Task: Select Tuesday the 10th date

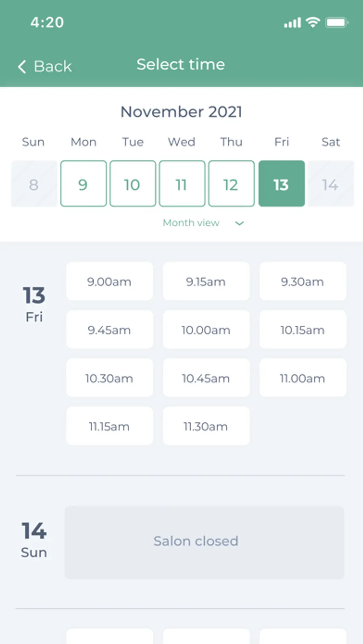Action: click(x=133, y=184)
